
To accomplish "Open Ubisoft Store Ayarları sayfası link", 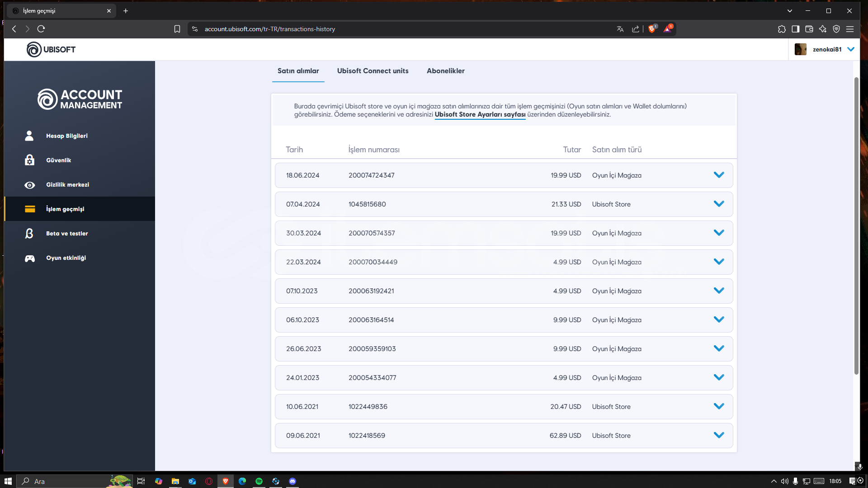I will [x=480, y=114].
